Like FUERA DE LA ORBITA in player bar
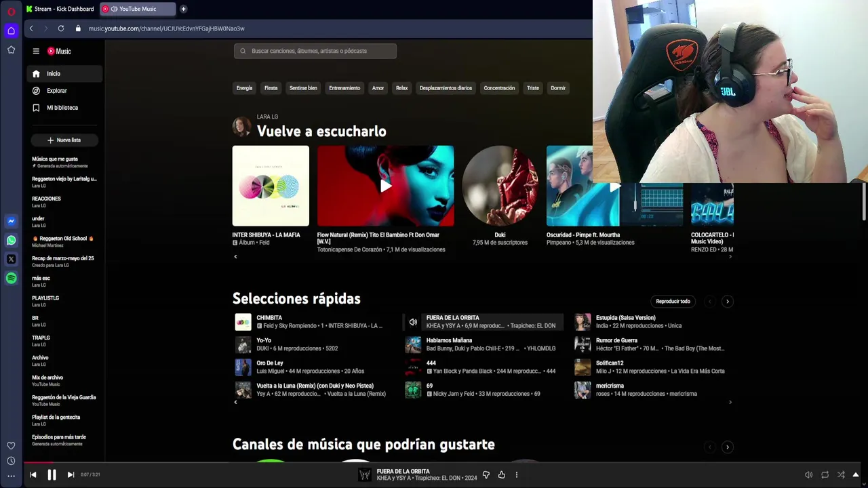Screen dimensions: 868x488 (502, 475)
